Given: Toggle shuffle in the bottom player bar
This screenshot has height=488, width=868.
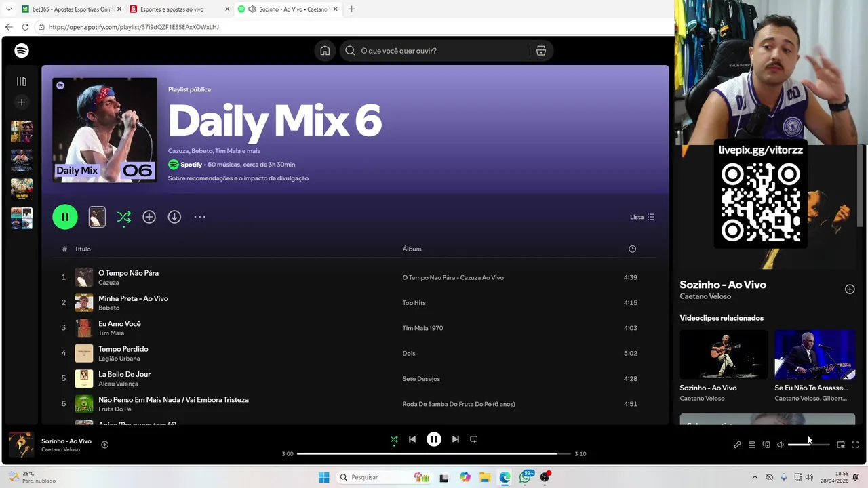Looking at the screenshot, I should click(394, 439).
